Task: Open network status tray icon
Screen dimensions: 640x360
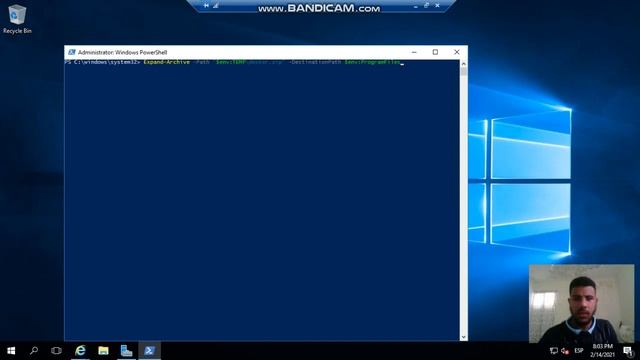Action: click(x=553, y=351)
